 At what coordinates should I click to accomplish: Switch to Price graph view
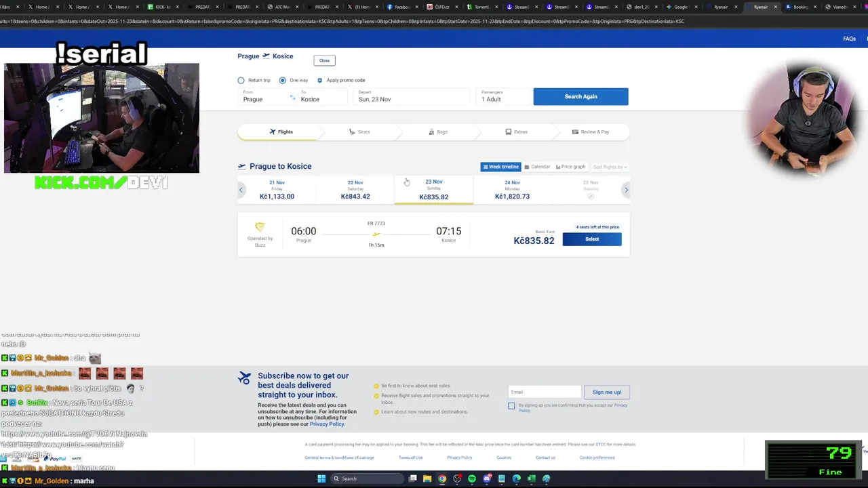pos(570,167)
